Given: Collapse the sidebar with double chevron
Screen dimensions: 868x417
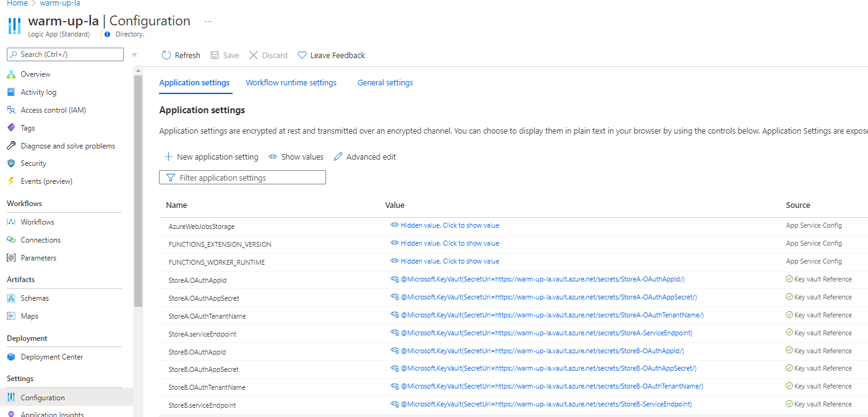Looking at the screenshot, I should pos(134,54).
